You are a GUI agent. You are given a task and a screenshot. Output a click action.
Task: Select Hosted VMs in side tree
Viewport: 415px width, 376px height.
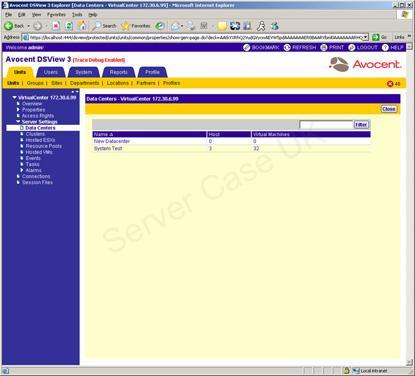point(39,152)
